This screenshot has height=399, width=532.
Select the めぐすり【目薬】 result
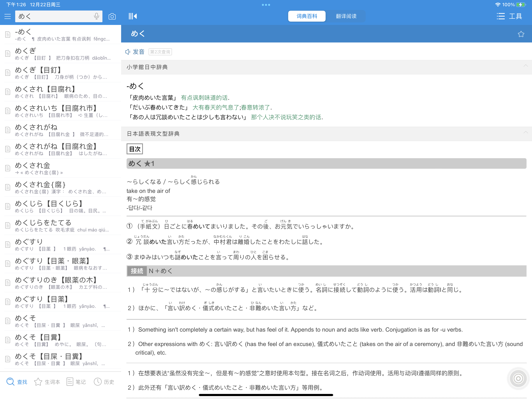point(61,302)
